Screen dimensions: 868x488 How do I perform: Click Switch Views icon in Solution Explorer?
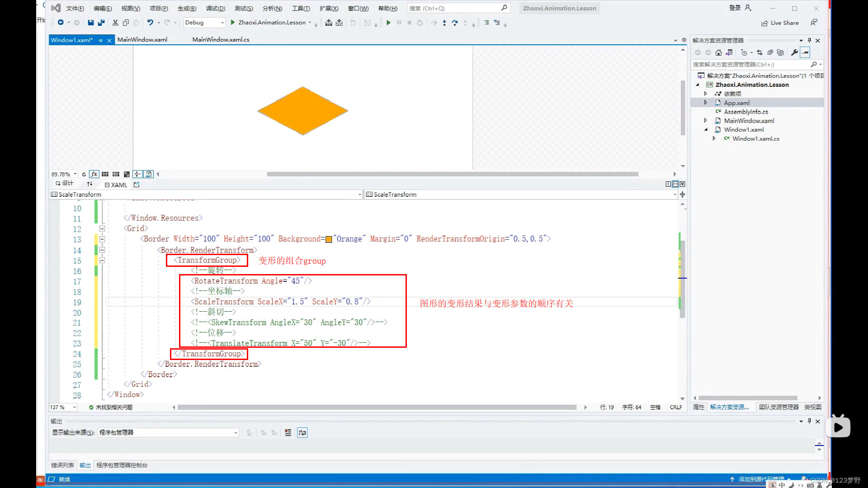pos(729,52)
